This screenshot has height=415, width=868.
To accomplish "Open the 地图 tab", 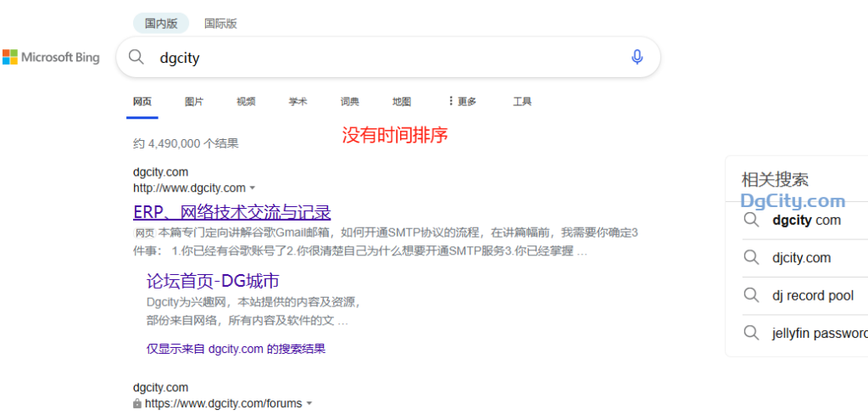I will (401, 101).
